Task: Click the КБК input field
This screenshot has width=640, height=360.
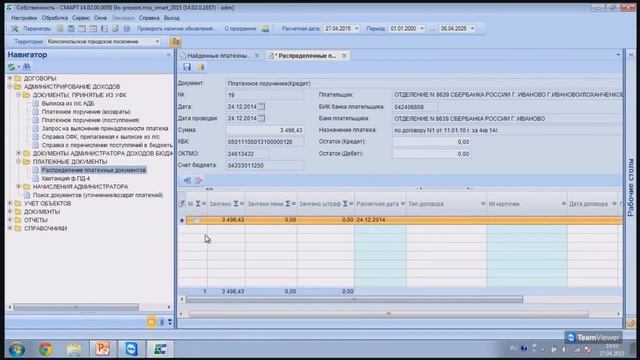Action: [x=264, y=142]
